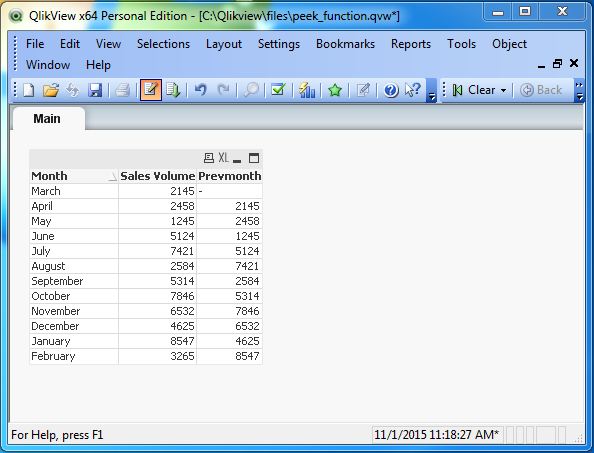Open the Object menu
This screenshot has height=453, width=594.
click(x=509, y=44)
